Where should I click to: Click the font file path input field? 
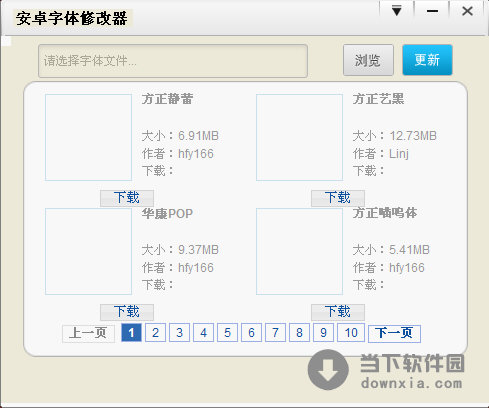click(x=173, y=61)
